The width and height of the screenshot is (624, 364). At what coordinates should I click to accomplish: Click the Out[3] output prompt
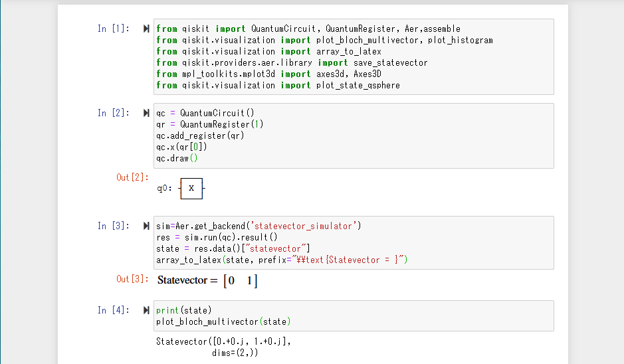(x=132, y=279)
